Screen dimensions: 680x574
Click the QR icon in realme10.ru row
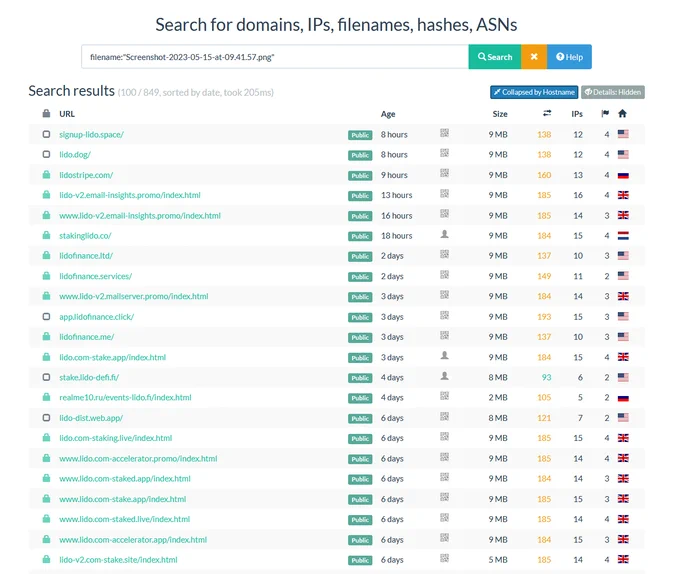coord(445,396)
